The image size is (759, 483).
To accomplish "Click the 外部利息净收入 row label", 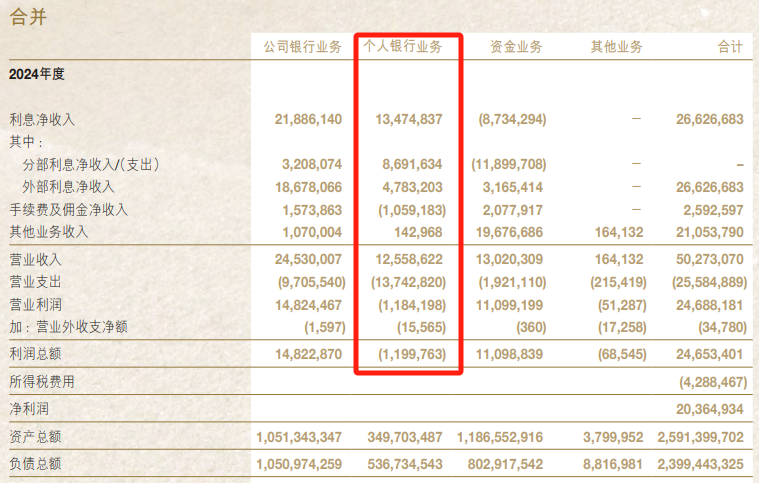I will 68,187.
